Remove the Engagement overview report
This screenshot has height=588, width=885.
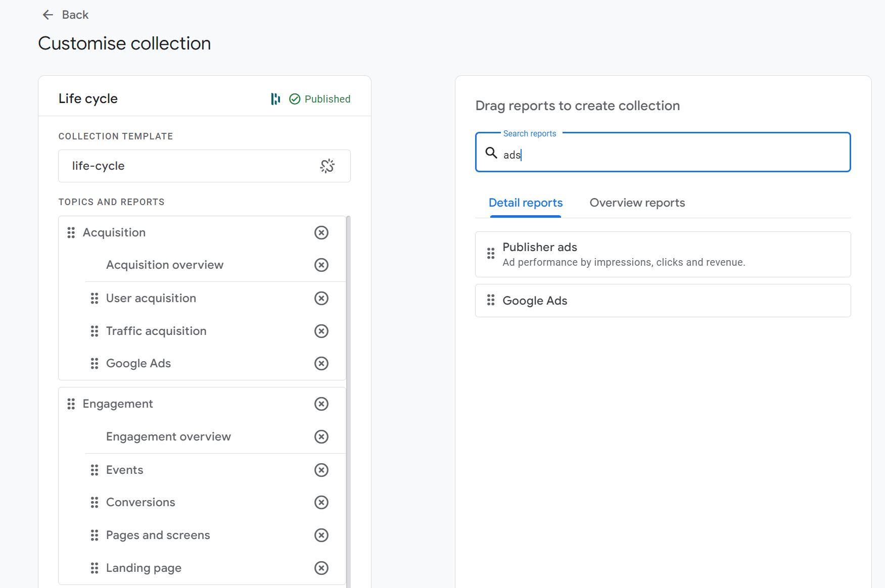click(x=321, y=436)
